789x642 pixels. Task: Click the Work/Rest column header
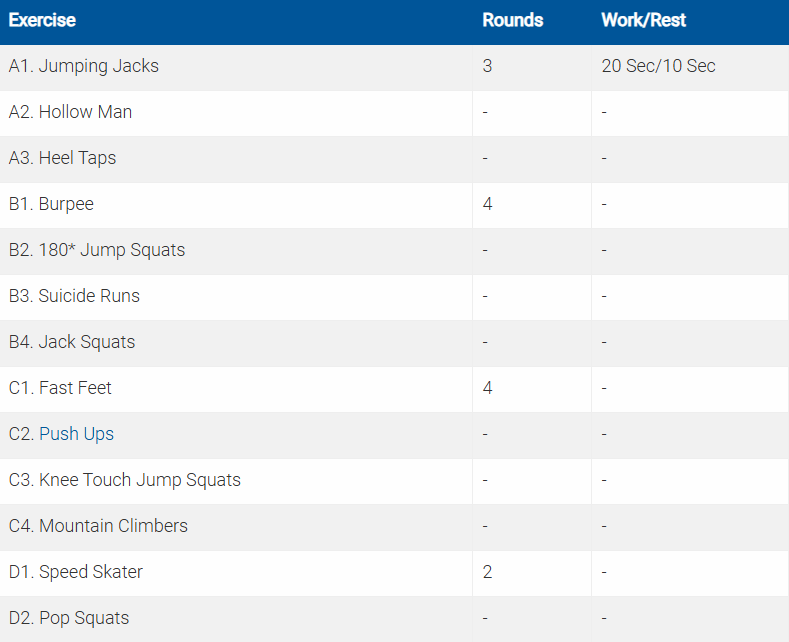[643, 20]
